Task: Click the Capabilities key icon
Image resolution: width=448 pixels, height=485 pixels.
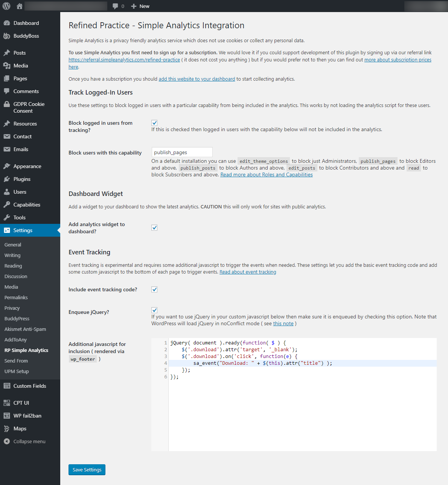Action: [7, 205]
